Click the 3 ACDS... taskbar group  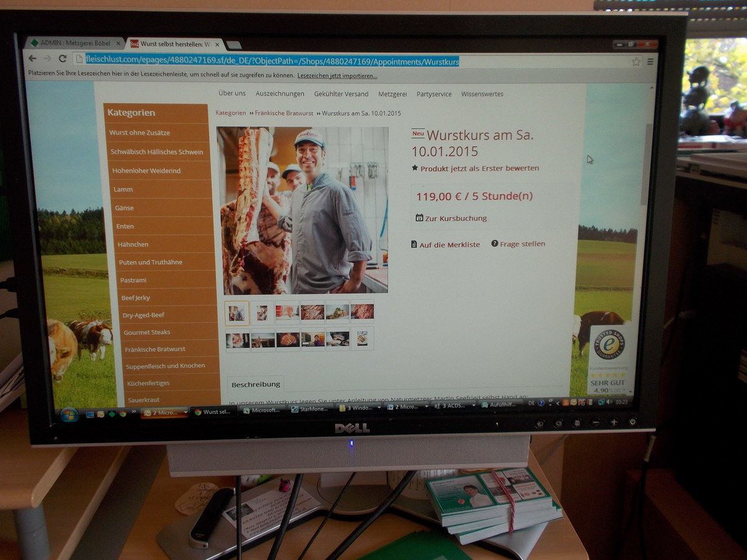click(x=453, y=405)
